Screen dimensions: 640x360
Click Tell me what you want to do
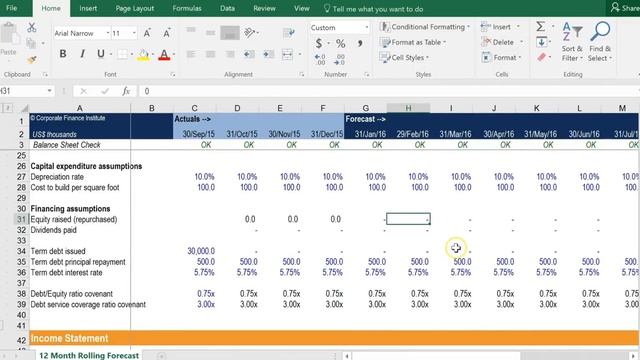373,9
